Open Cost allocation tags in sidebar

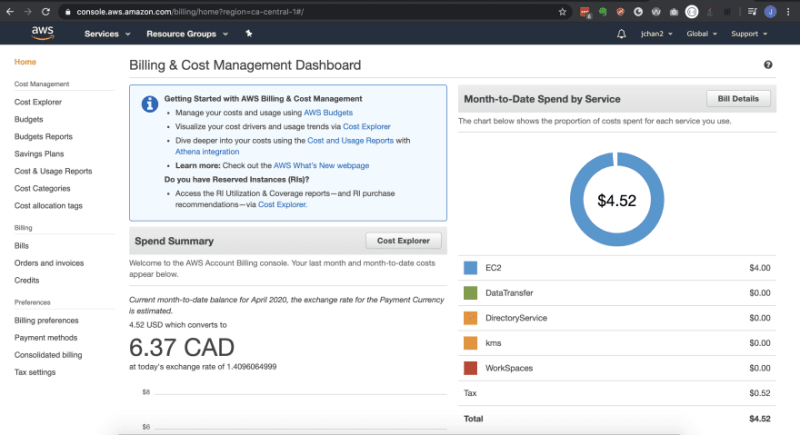48,206
